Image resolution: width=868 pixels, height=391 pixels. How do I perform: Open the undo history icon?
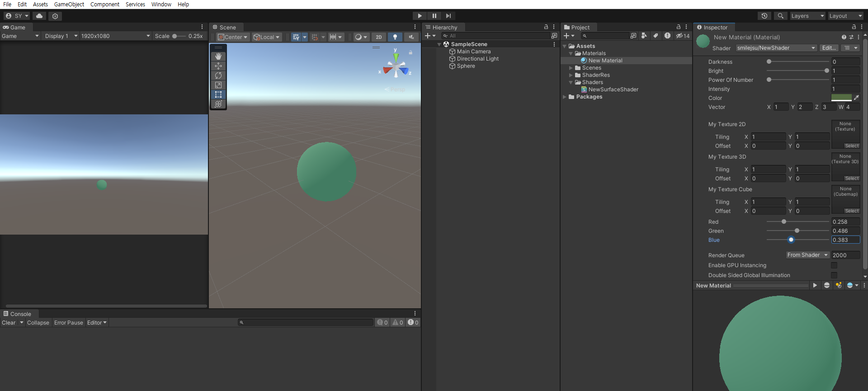click(764, 16)
